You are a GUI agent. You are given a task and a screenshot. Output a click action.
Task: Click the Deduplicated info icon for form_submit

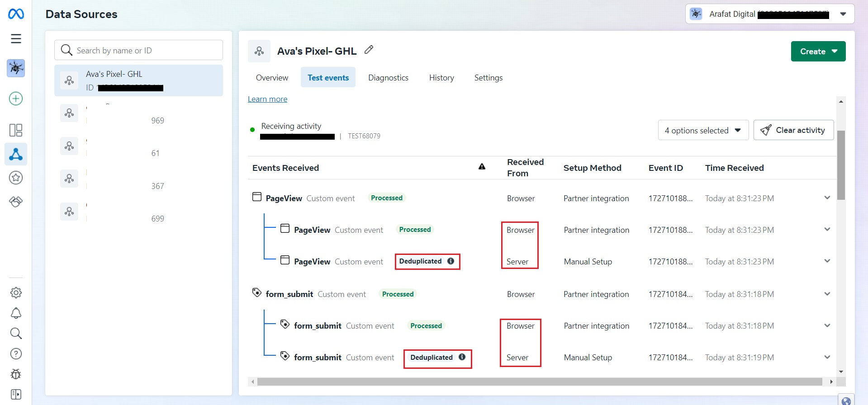pyautogui.click(x=462, y=357)
